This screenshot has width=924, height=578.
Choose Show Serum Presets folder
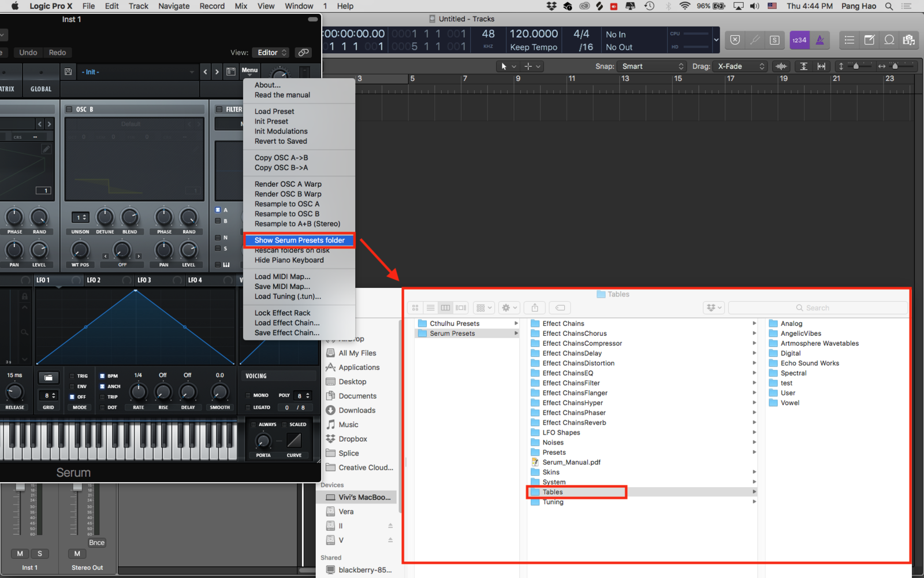tap(299, 240)
